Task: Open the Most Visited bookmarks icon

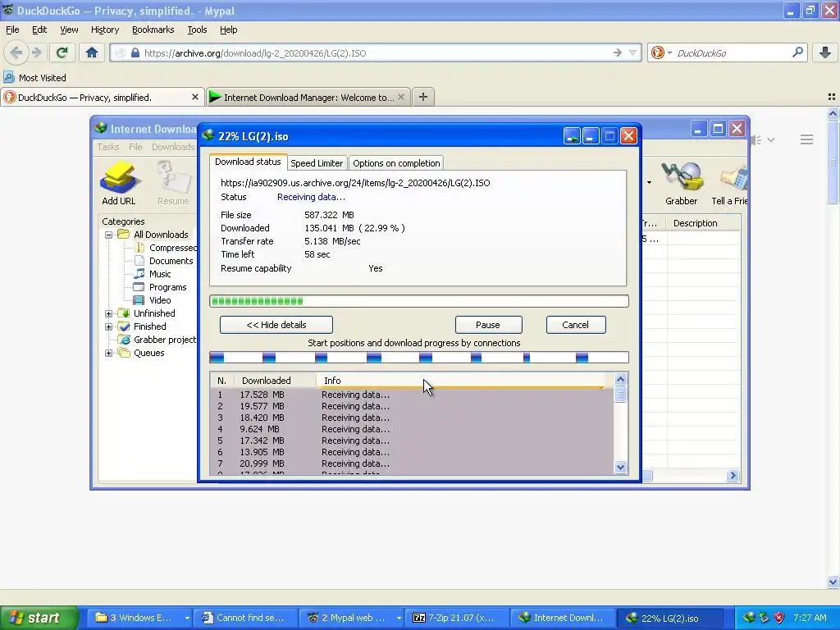Action: point(8,77)
